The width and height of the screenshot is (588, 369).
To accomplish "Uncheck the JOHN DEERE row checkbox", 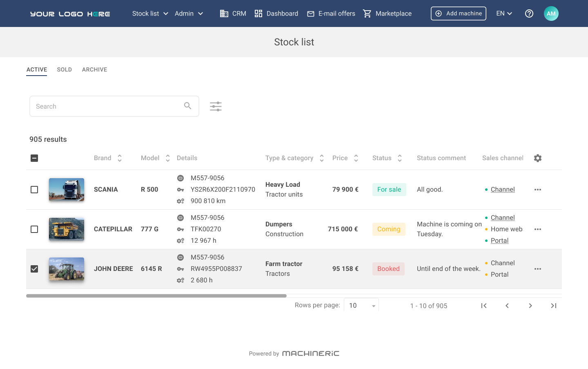I will (x=34, y=269).
